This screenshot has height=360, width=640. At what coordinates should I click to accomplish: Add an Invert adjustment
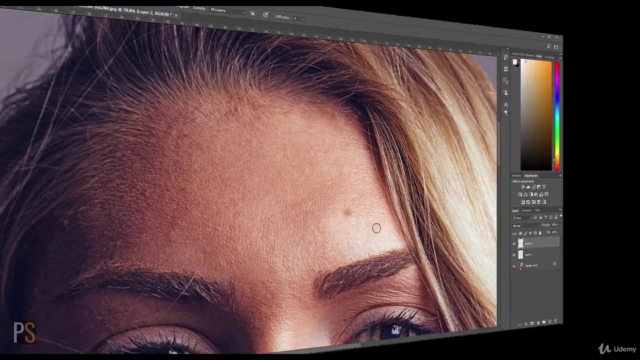(547, 194)
